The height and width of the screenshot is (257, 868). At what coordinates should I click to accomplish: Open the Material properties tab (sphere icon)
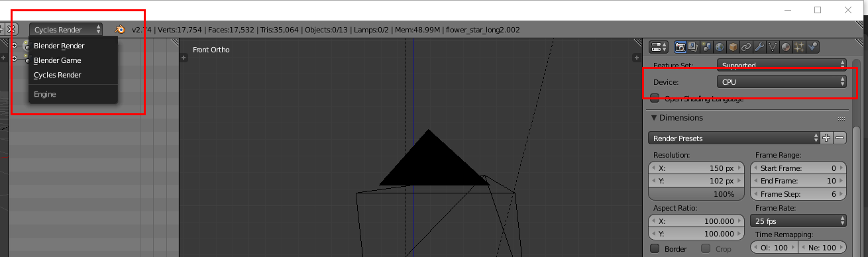786,47
